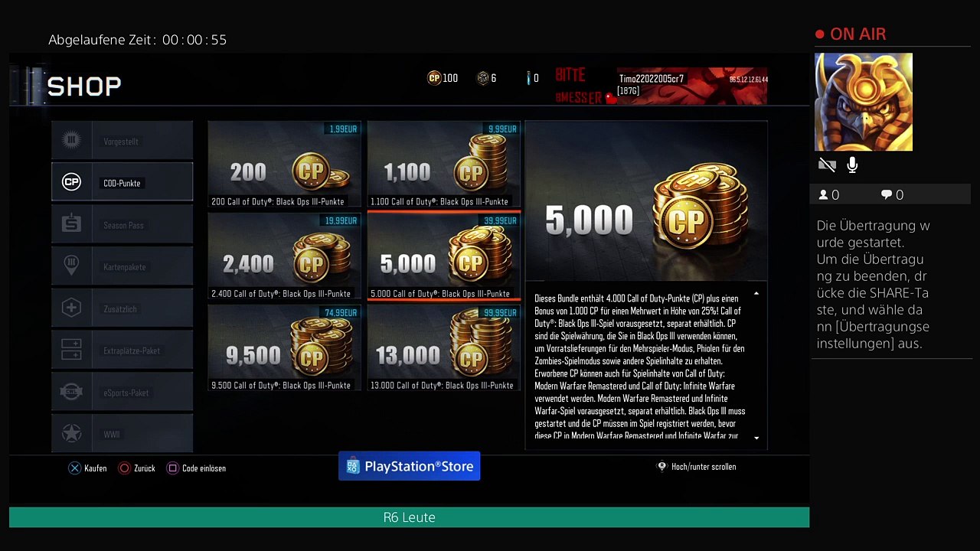Screen dimensions: 980x551
Task: Choose the 13,000 CP bundle
Action: (x=444, y=348)
